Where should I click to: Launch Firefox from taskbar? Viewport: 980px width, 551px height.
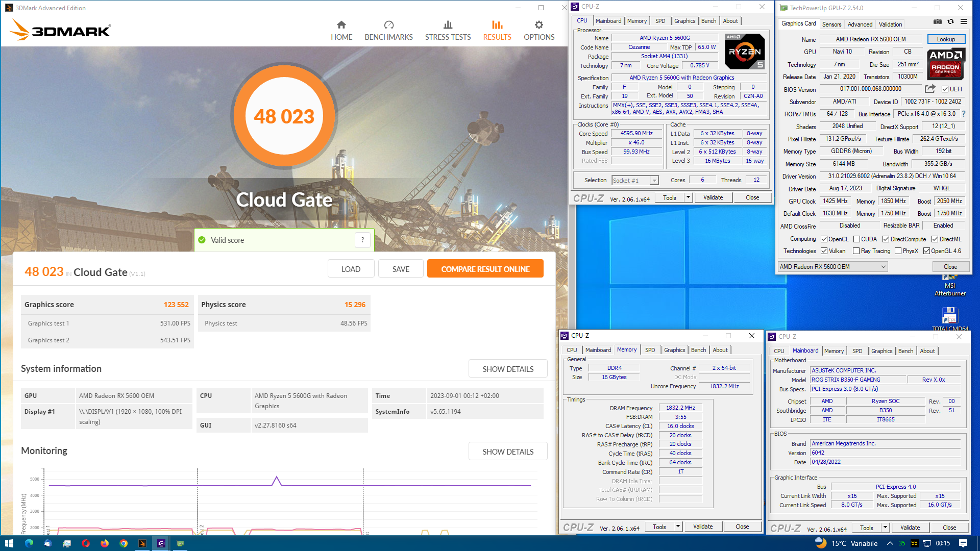coord(105,543)
